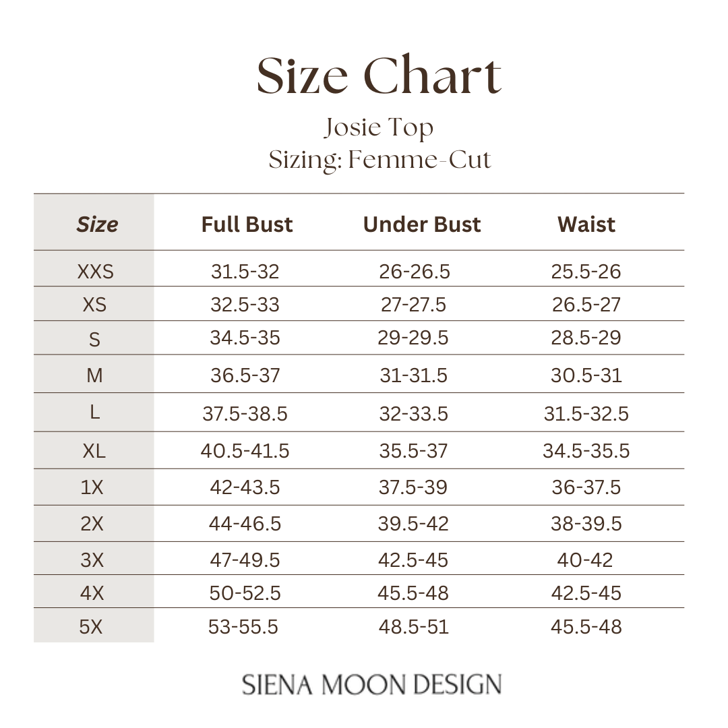Image resolution: width=728 pixels, height=728 pixels.
Task: Click the Size Chart title
Action: [379, 75]
